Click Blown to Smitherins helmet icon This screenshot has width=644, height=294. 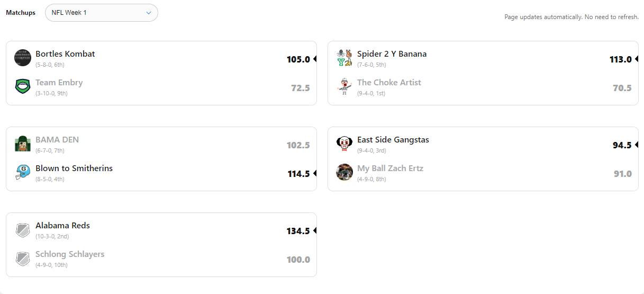[23, 172]
